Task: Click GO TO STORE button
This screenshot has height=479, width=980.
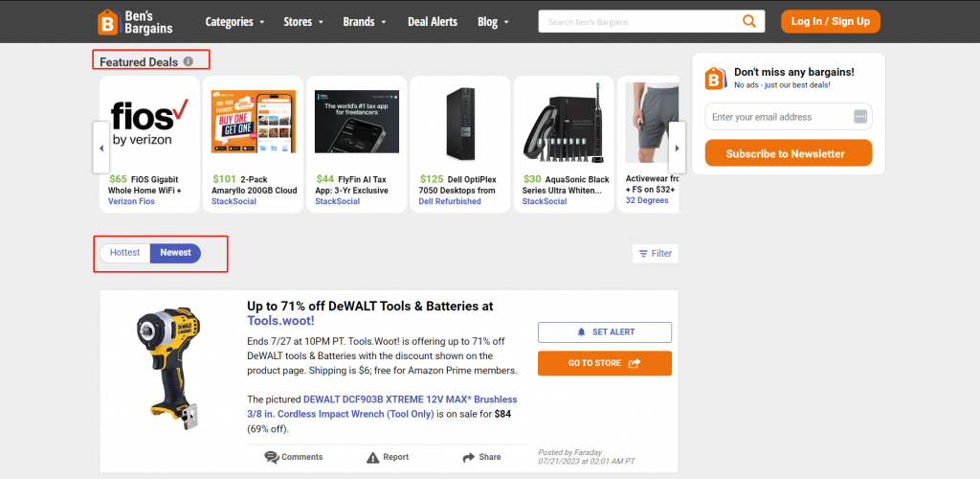Action: [605, 363]
